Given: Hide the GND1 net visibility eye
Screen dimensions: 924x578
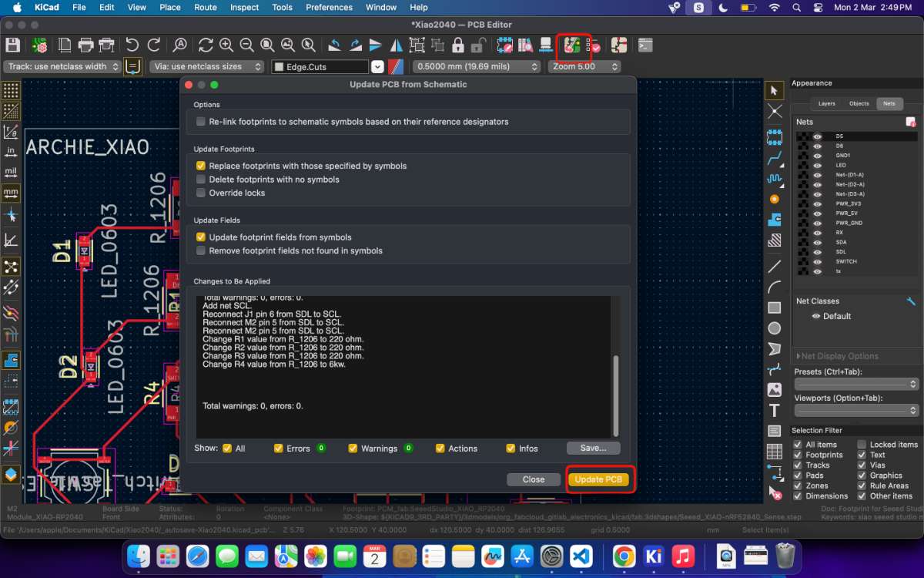Looking at the screenshot, I should [x=818, y=156].
